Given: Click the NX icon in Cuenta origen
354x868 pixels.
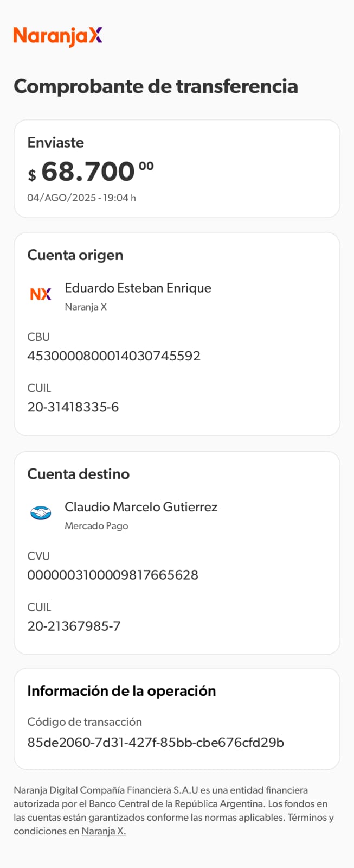Looking at the screenshot, I should [41, 294].
